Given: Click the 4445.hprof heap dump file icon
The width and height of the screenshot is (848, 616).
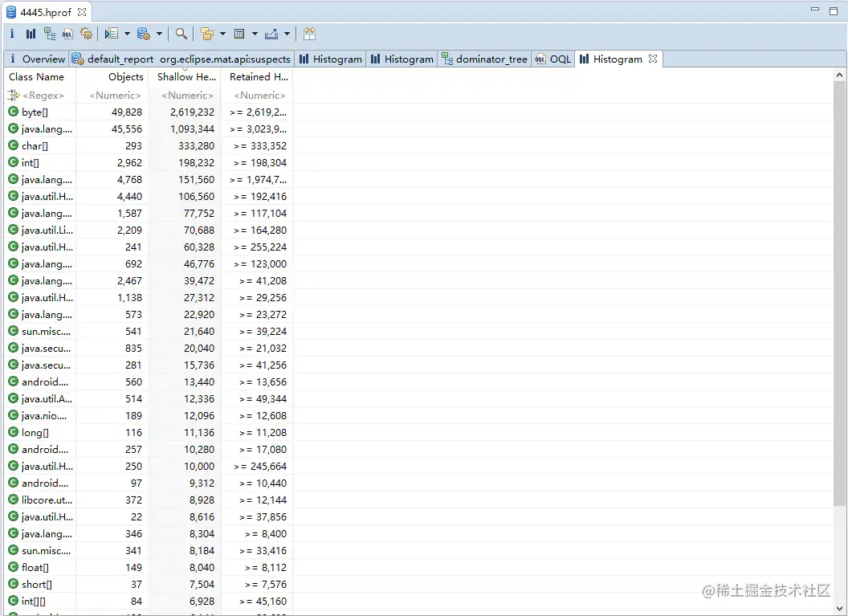Looking at the screenshot, I should (x=10, y=12).
